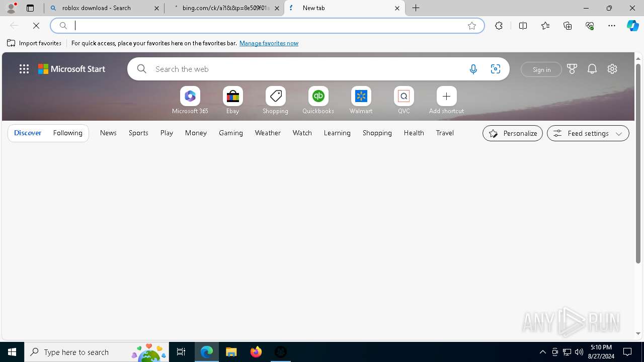644x362 pixels.
Task: Open notifications bell
Action: [x=592, y=69]
